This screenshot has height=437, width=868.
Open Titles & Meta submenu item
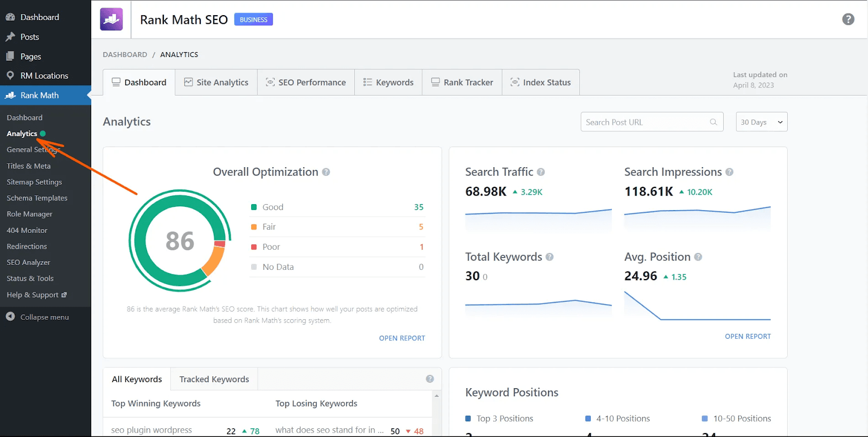point(29,166)
